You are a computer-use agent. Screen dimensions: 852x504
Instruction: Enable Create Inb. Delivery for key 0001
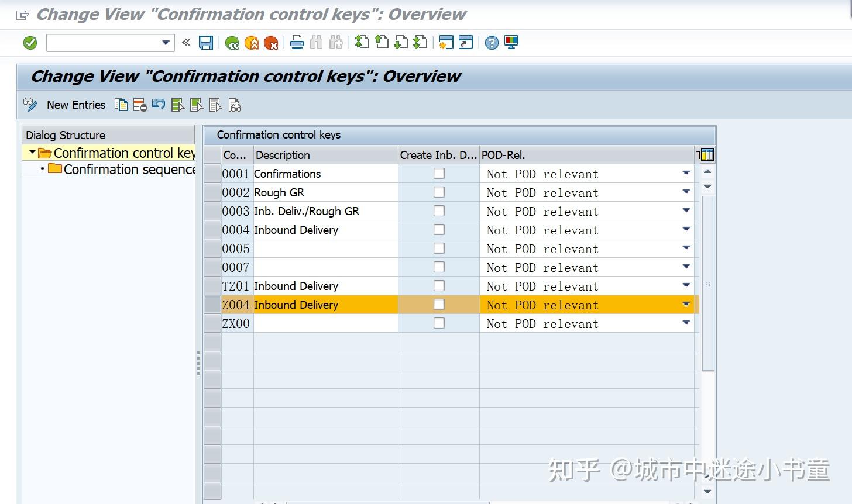[x=439, y=173]
